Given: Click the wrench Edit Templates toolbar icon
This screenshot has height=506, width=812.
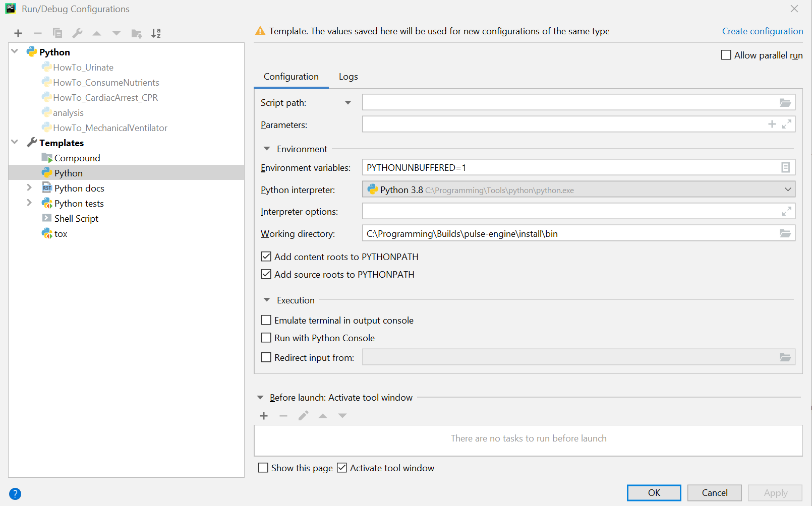Looking at the screenshot, I should coord(77,33).
